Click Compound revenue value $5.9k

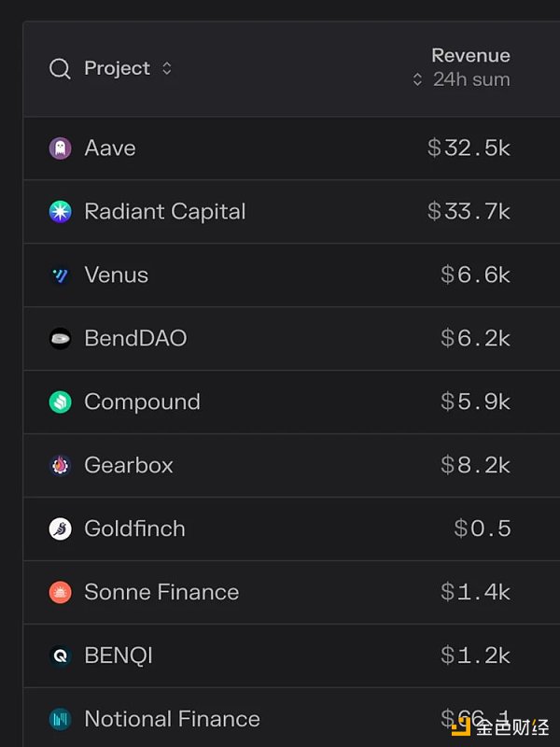point(475,402)
